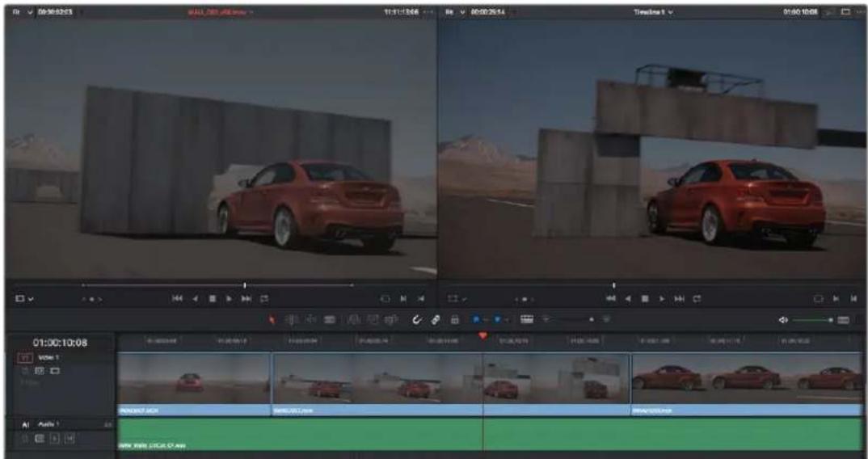This screenshot has width=868, height=459.
Task: Click the Overwrite clip edit icon
Action: (373, 319)
